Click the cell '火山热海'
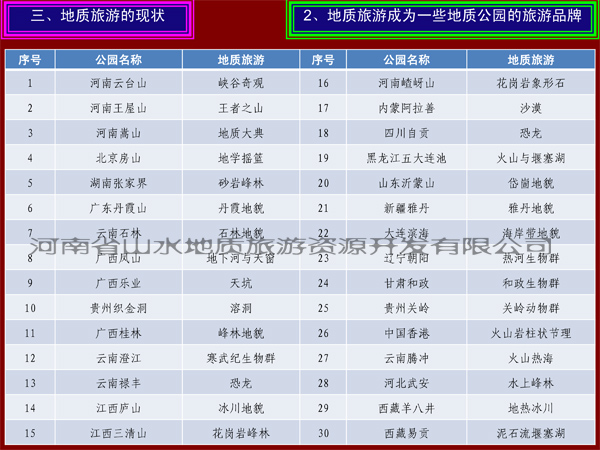Viewport: 600px width, 450px height. (x=530, y=358)
